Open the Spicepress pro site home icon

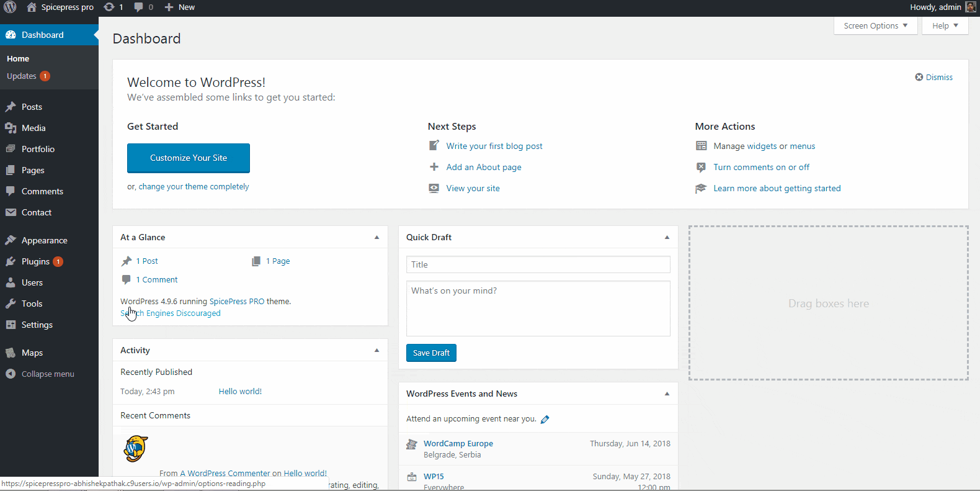(32, 7)
